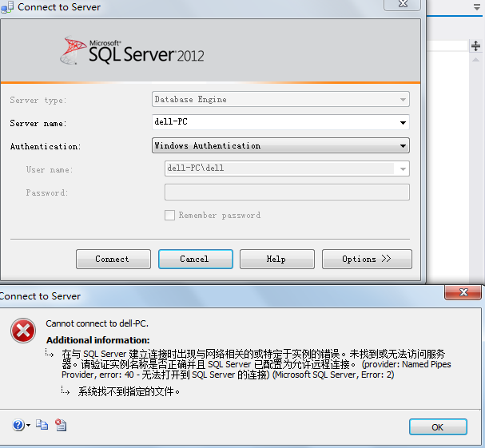Screen dimensions: 485x448
Task: Click the Password input field
Action: pyautogui.click(x=287, y=192)
